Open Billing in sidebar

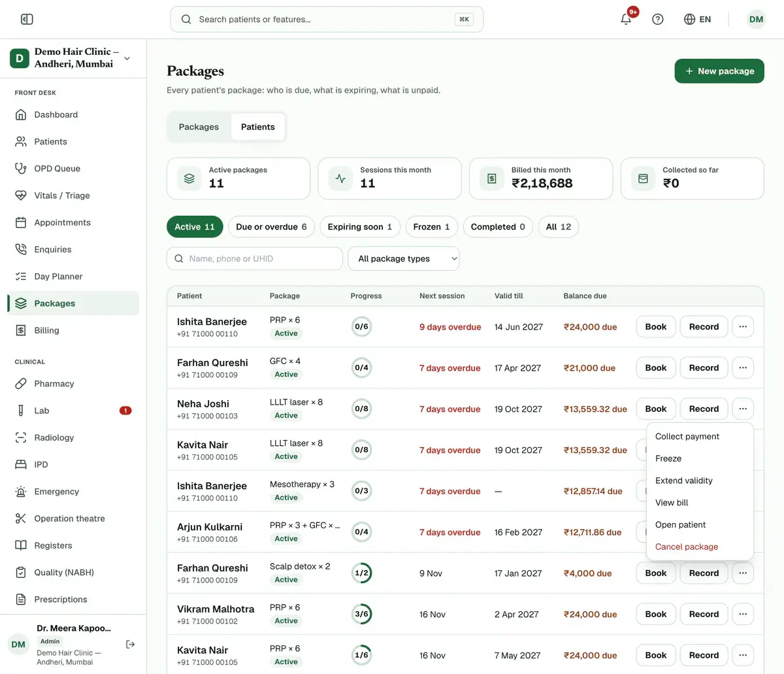(73, 330)
